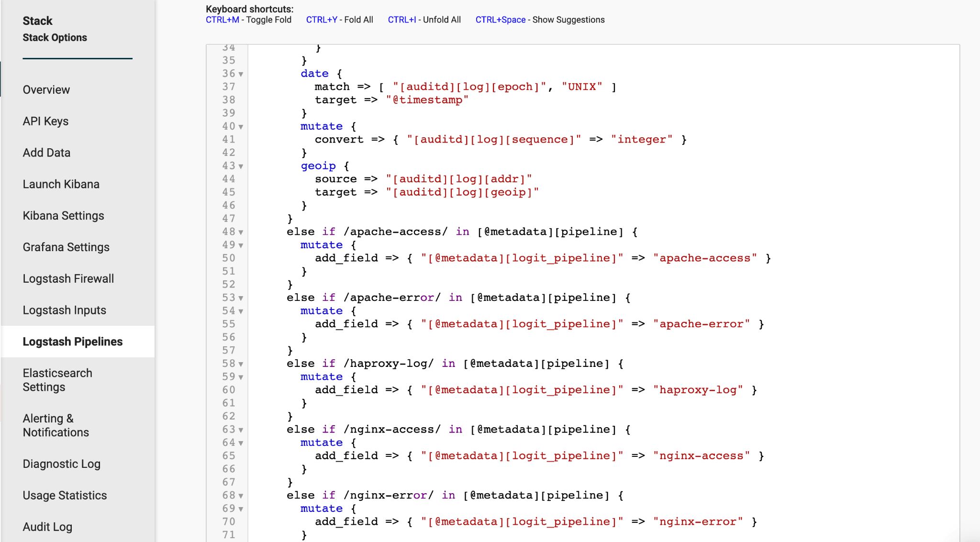This screenshot has width=980, height=542.
Task: Place cursor on "@timestamp" target line
Action: pos(427,100)
